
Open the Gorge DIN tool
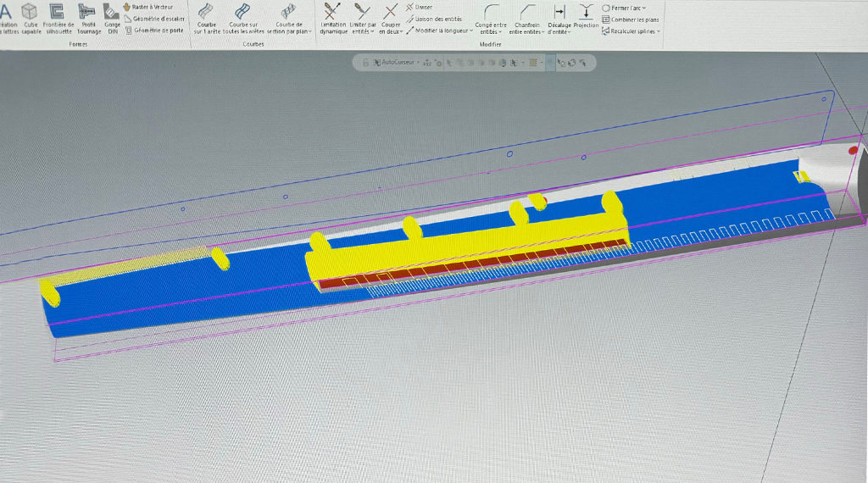pyautogui.click(x=113, y=19)
